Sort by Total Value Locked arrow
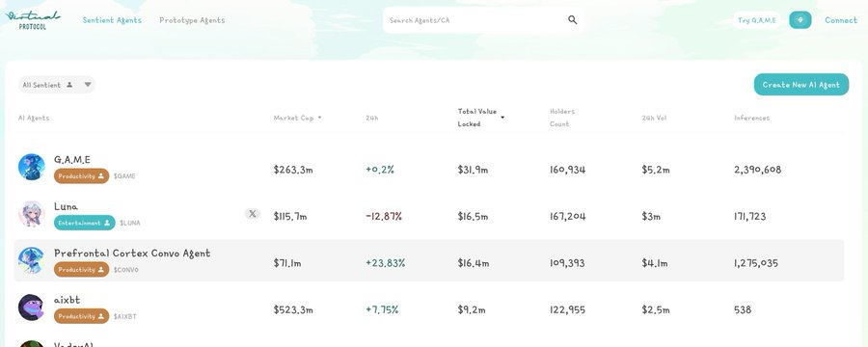This screenshot has width=868, height=347. (x=502, y=118)
